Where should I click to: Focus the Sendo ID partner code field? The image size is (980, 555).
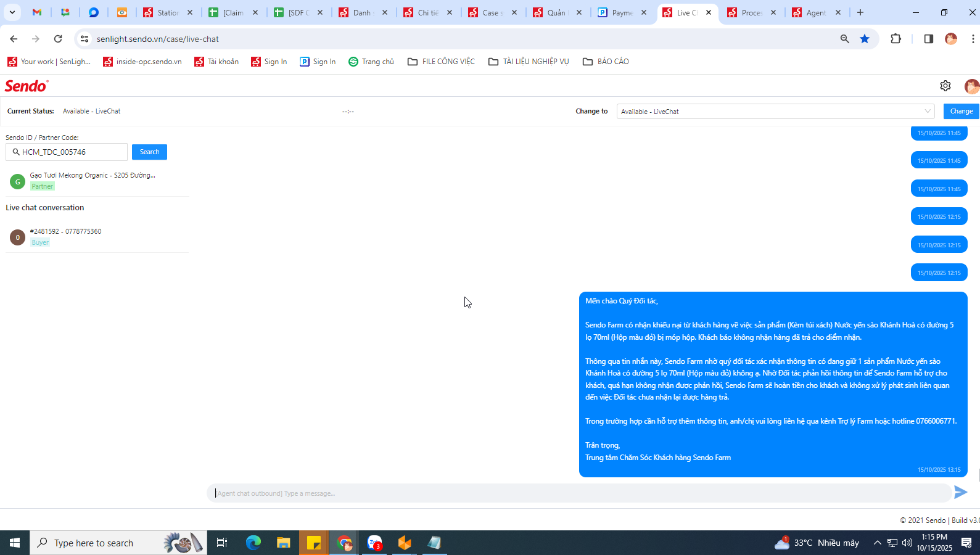[x=67, y=152]
